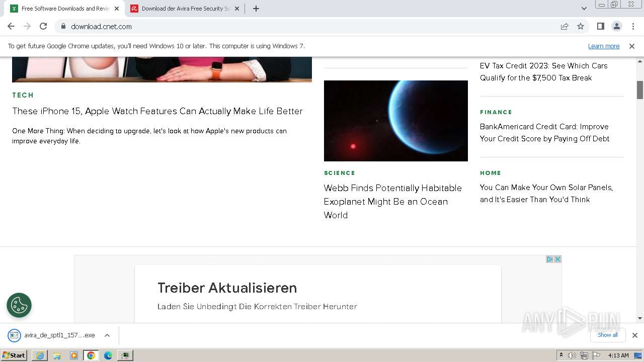Reload the current page
Screen dimensions: 644x362
(x=43, y=26)
